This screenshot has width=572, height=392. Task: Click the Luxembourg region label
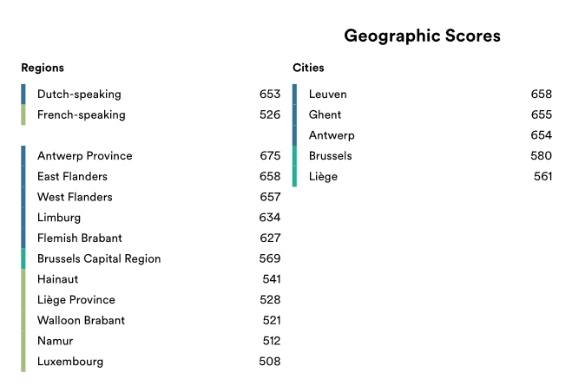coord(70,362)
